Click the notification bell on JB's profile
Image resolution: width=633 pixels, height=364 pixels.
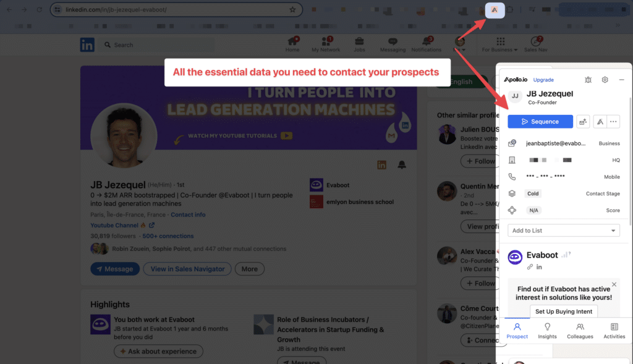point(402,164)
